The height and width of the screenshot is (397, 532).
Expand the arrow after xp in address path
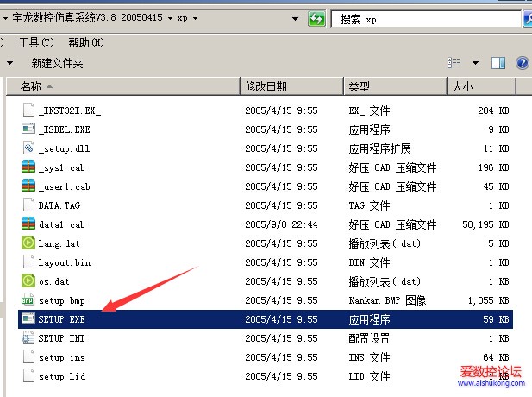[196, 18]
